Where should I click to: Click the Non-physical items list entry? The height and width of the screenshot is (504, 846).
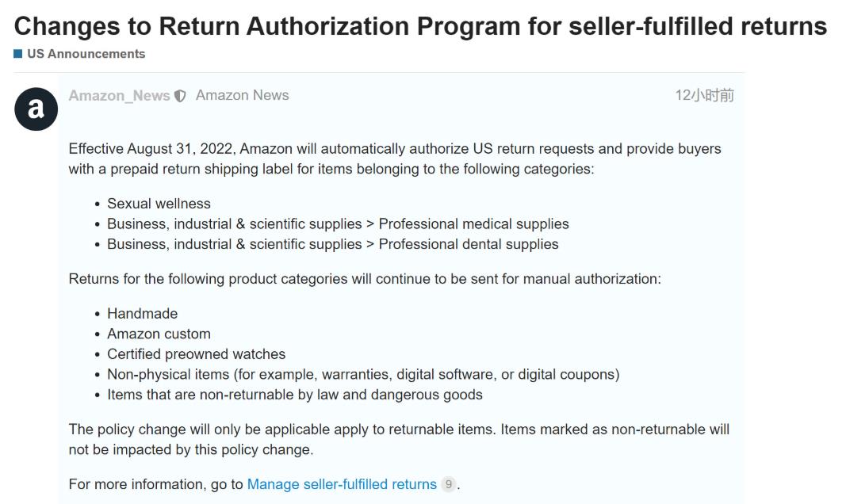363,374
